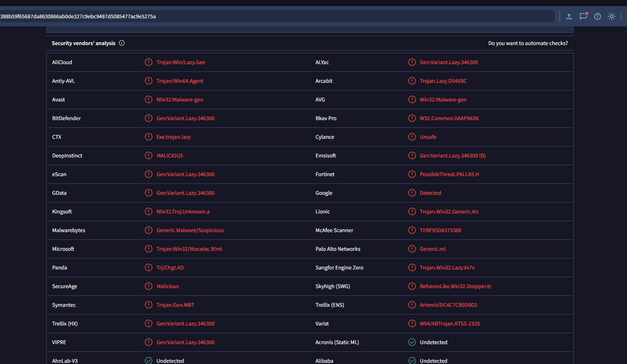Image resolution: width=627 pixels, height=364 pixels.
Task: Click green check icon in Acronis row
Action: [412, 342]
